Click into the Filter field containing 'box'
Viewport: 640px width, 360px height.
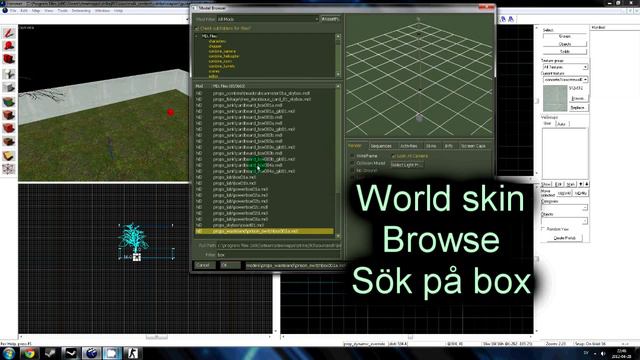click(x=278, y=255)
